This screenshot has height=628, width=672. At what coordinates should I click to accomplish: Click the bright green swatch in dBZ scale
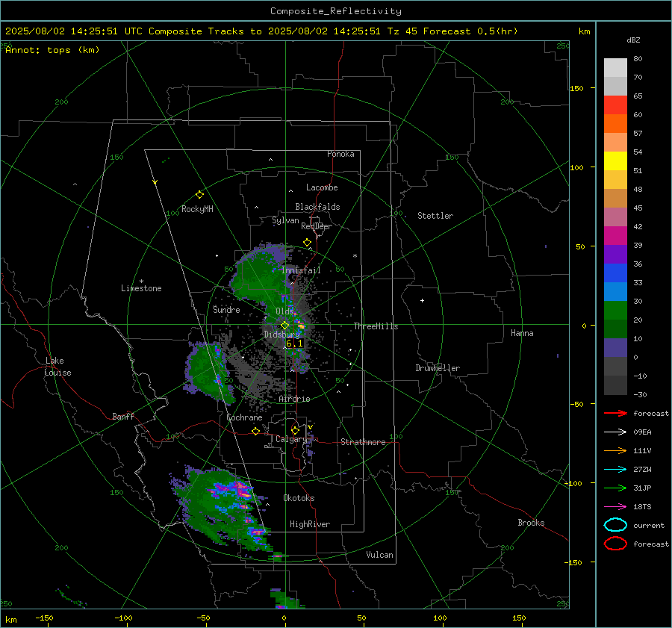tap(615, 310)
